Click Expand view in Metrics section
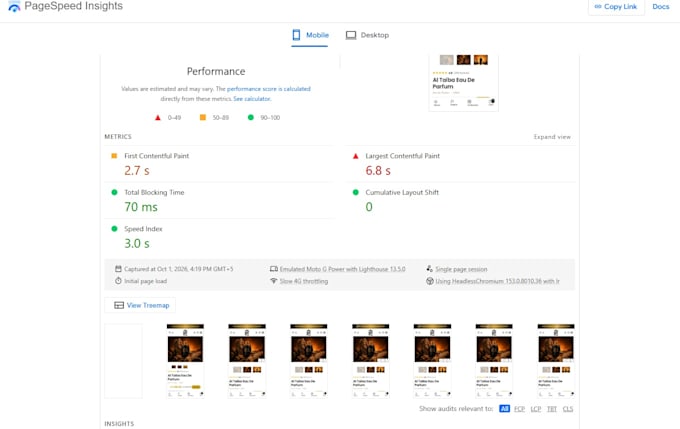Image resolution: width=680 pixels, height=429 pixels. (552, 137)
